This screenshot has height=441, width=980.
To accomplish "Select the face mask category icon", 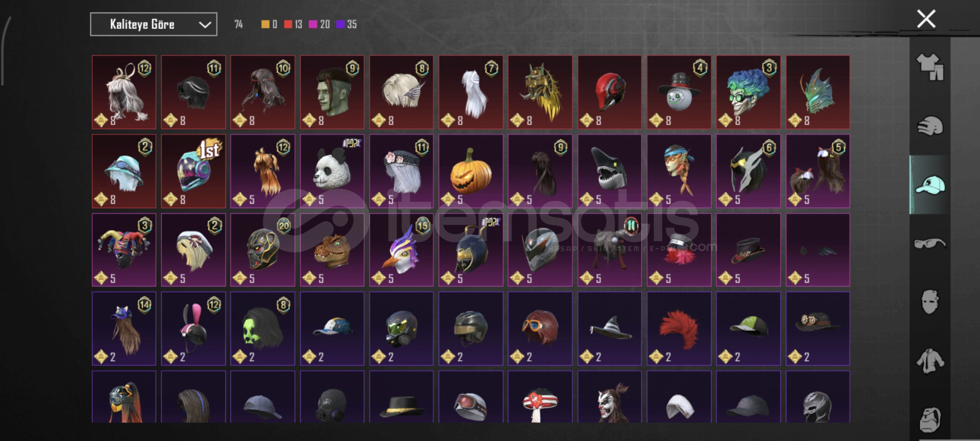I will (x=930, y=302).
